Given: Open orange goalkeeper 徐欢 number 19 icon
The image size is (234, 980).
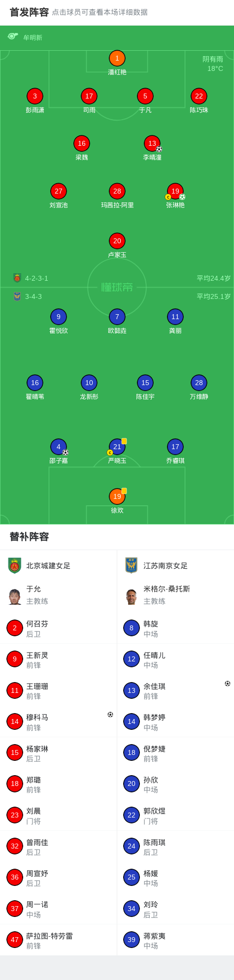Looking at the screenshot, I should tap(117, 496).
